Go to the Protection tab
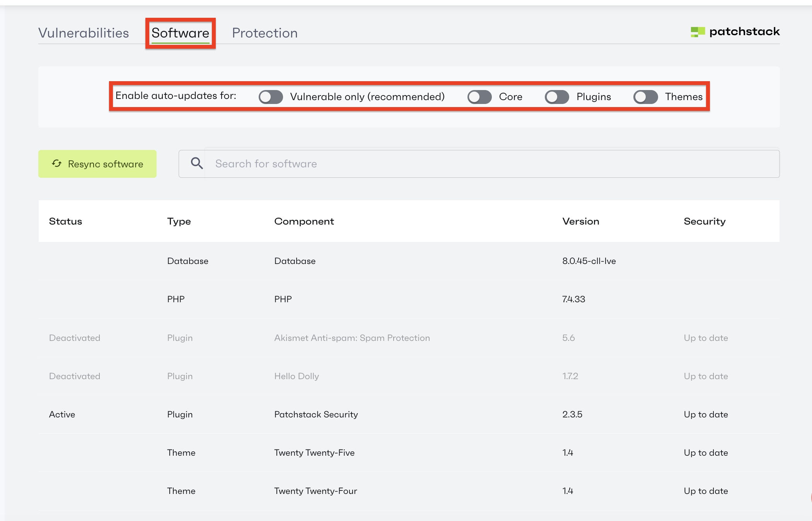 (265, 33)
